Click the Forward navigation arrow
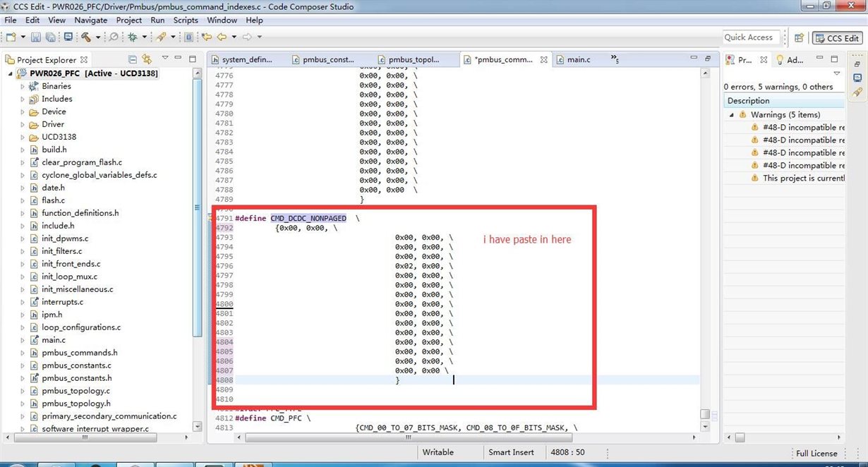868x467 pixels. click(247, 37)
